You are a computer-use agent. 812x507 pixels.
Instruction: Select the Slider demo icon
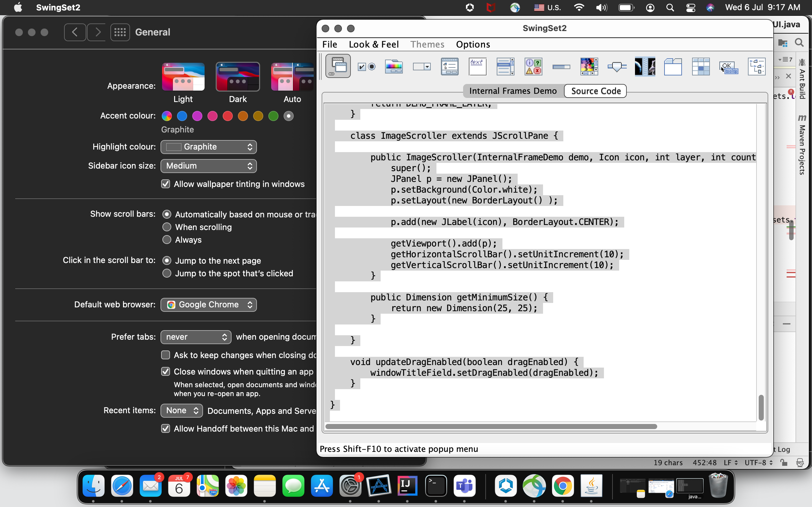[617, 67]
